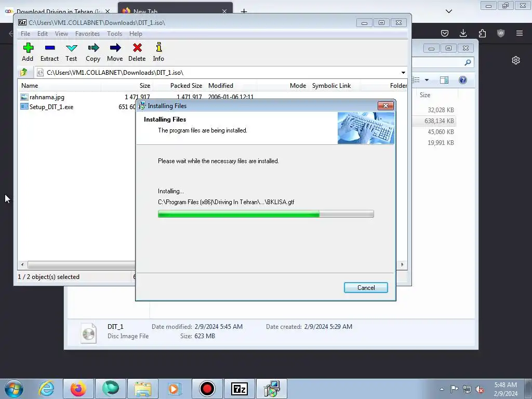This screenshot has width=532, height=399.
Task: Sort by the Packed Size column header
Action: pyautogui.click(x=179, y=86)
